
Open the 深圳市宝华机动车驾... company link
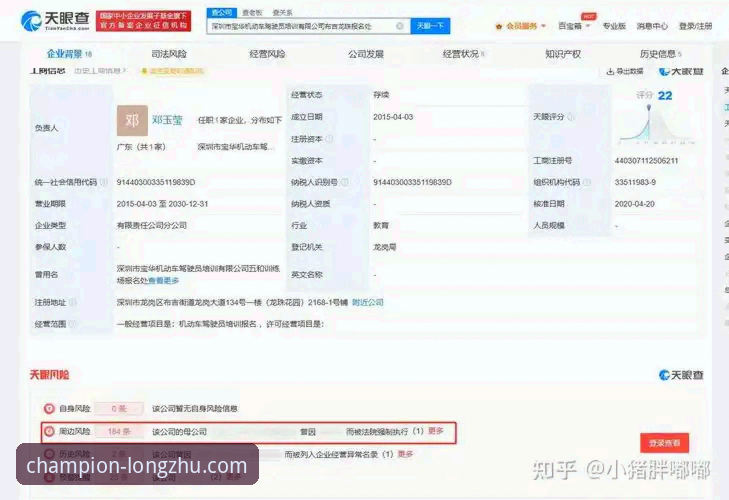click(236, 147)
